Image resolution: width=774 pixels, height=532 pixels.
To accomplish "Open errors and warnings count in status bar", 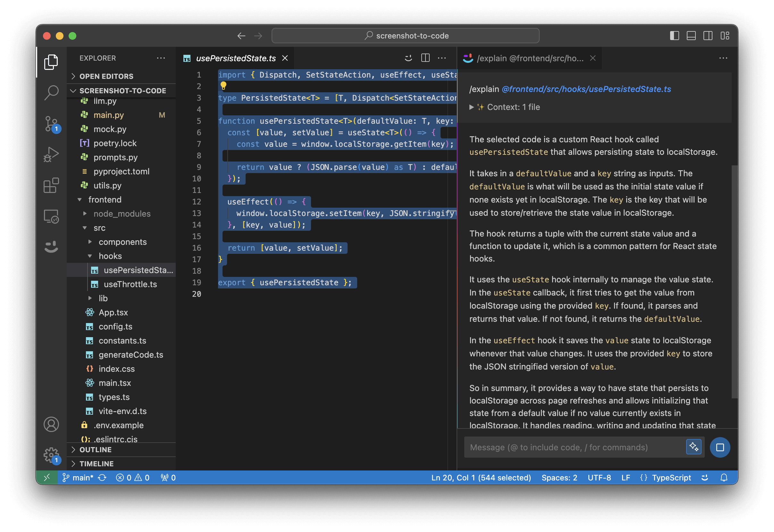I will point(133,478).
